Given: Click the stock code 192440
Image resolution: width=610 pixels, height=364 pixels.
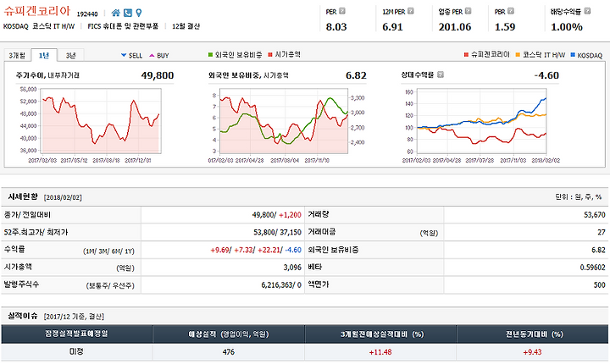Looking at the screenshot, I should (87, 14).
